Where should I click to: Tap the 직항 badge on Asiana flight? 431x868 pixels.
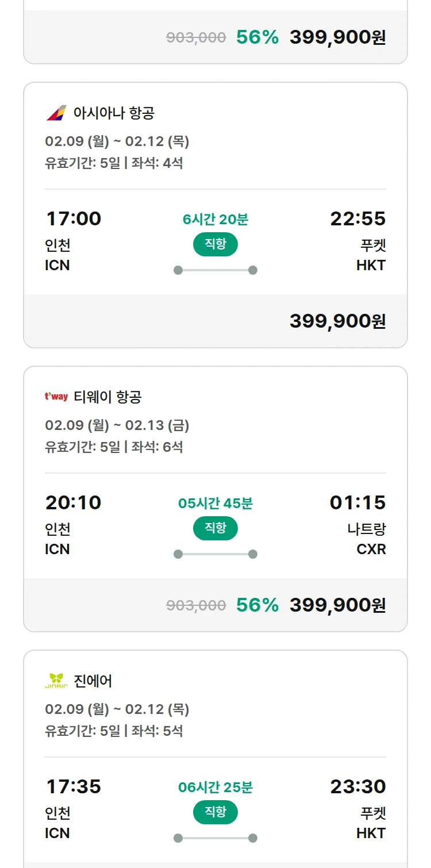pos(215,244)
